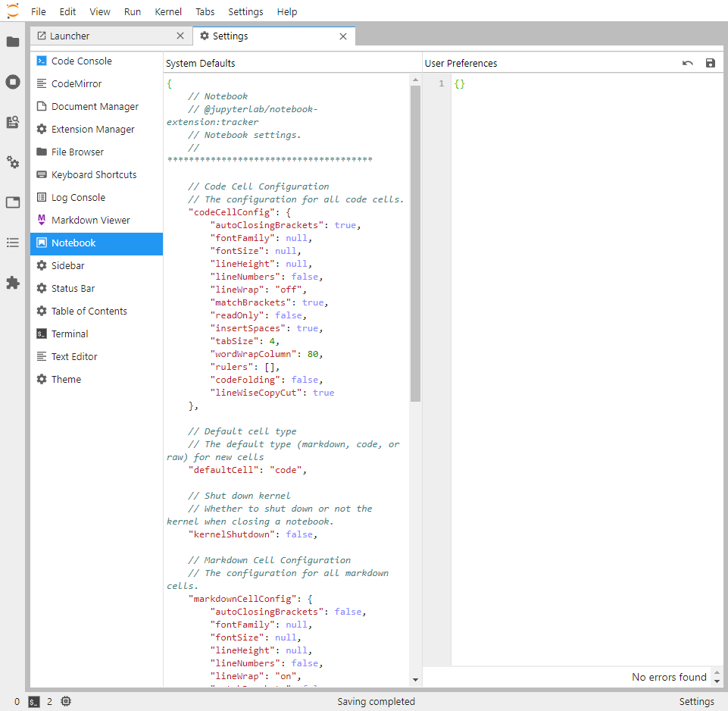This screenshot has width=728, height=711.
Task: Click "Saving completed" in the status bar
Action: [376, 702]
